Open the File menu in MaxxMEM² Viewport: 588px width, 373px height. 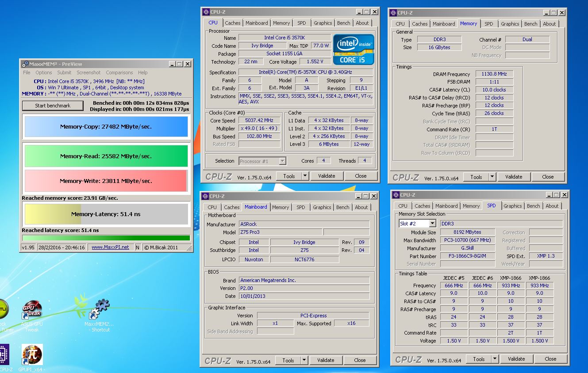[27, 72]
